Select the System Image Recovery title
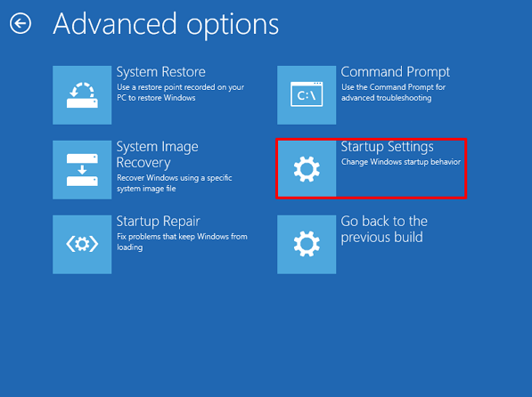The height and width of the screenshot is (397, 532). 158,155
